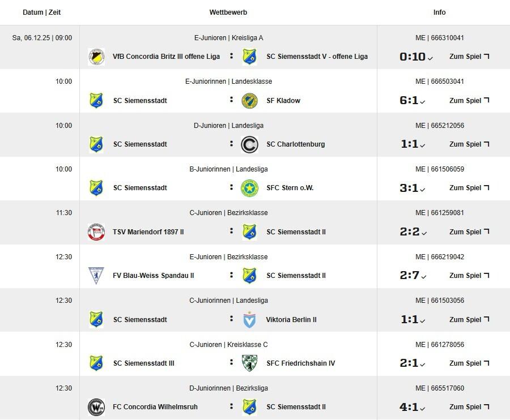
Task: Click the SF Kladow club crest
Action: (249, 101)
